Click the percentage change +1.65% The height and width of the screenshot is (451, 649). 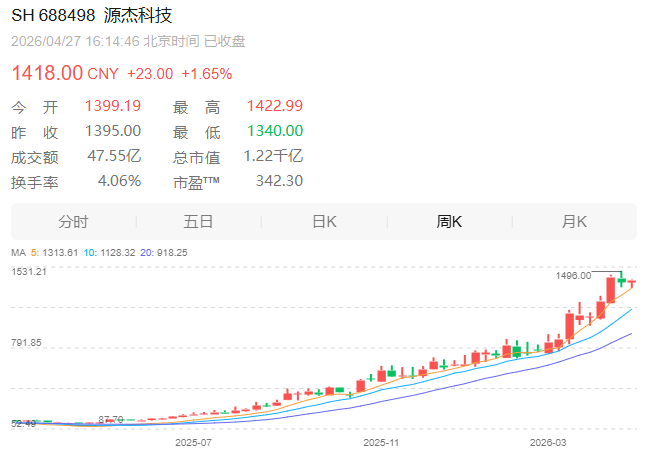(207, 74)
